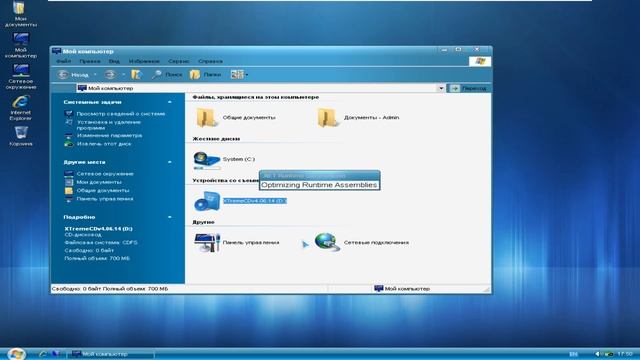The image size is (640, 360).
Task: Select the Корзина recycle bin icon
Action: pos(20,136)
